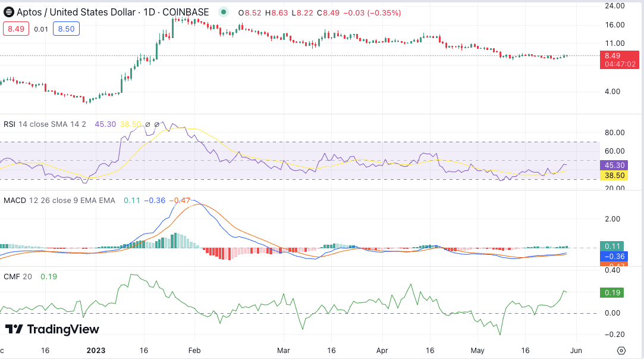This screenshot has height=359, width=644.
Task: Click the 4.00 price axis label
Action: click(x=612, y=91)
